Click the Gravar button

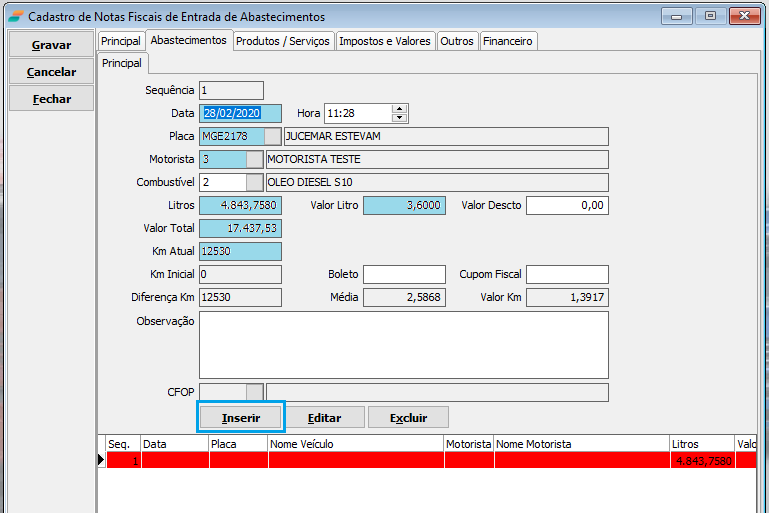52,45
